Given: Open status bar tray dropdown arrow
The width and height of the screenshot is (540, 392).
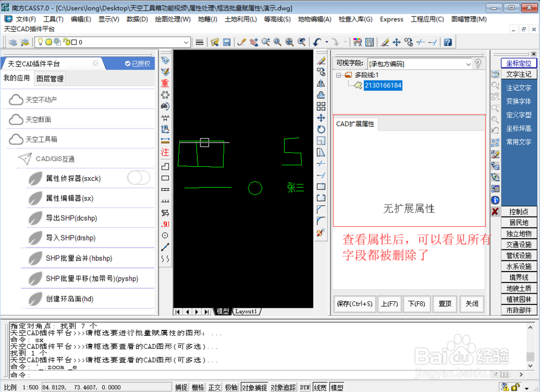Looking at the screenshot, I should [526, 388].
